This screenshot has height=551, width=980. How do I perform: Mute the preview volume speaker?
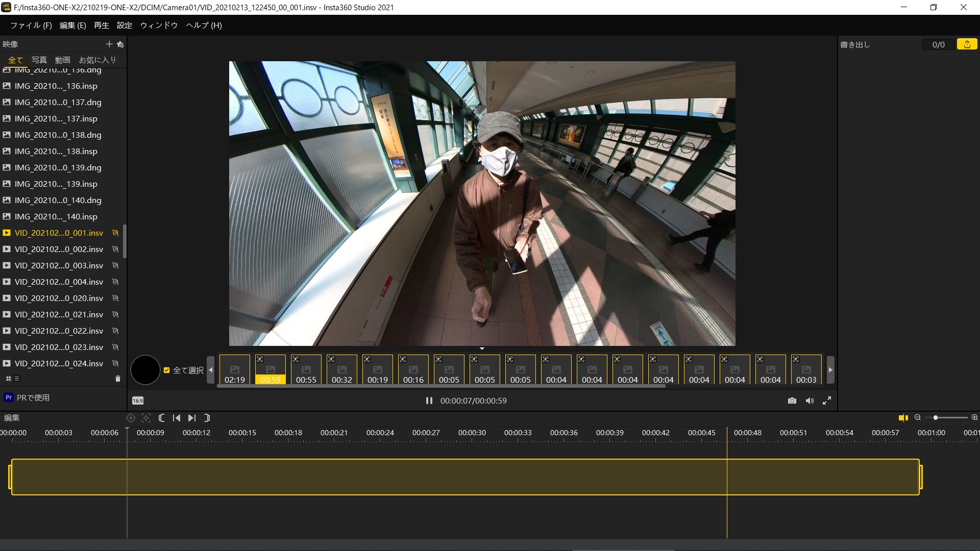[x=810, y=401]
